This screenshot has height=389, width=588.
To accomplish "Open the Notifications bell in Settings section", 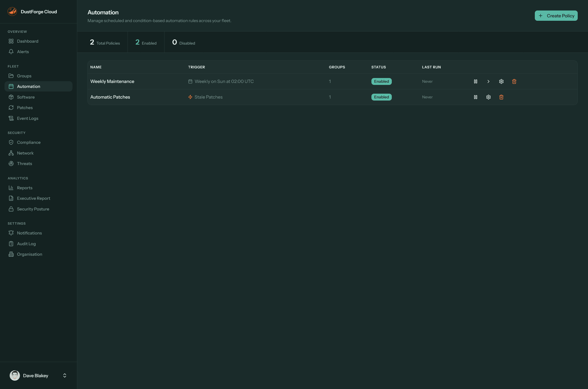I will (11, 233).
